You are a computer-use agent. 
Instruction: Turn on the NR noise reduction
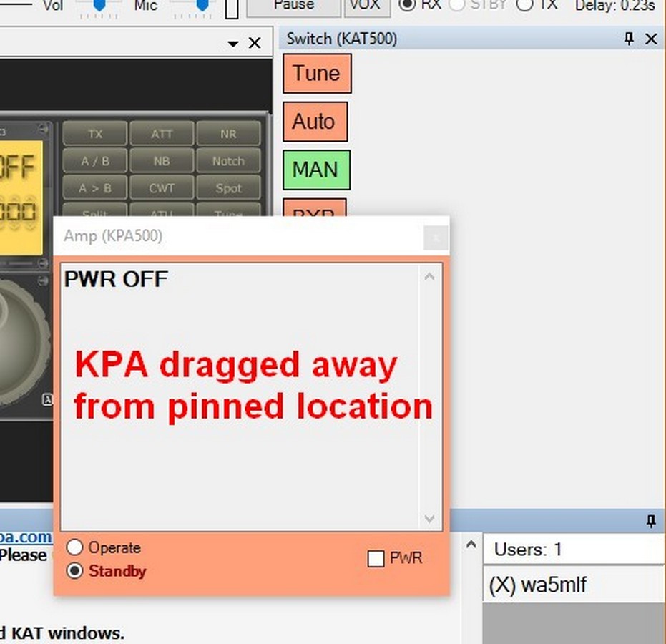[229, 133]
